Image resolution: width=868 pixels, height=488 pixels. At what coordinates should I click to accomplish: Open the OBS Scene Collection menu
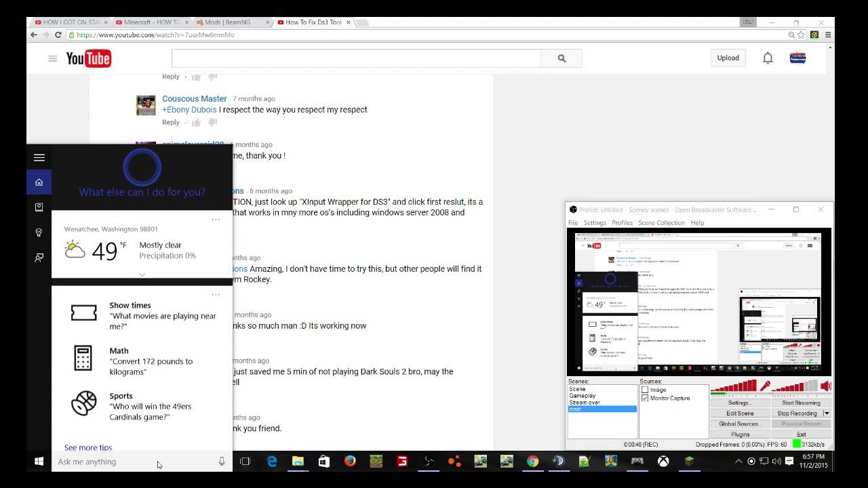(x=661, y=222)
